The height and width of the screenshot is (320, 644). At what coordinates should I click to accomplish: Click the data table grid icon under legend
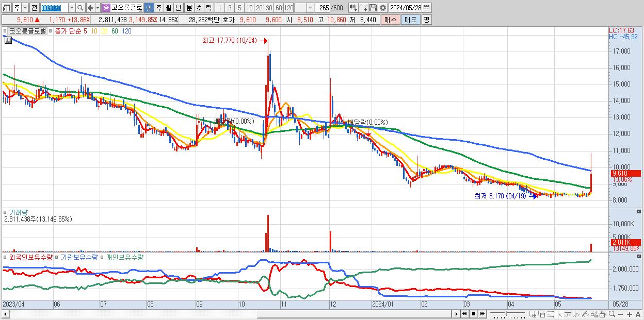(8, 40)
